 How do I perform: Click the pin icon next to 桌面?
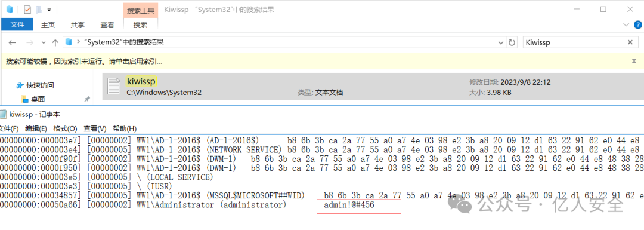point(86,99)
